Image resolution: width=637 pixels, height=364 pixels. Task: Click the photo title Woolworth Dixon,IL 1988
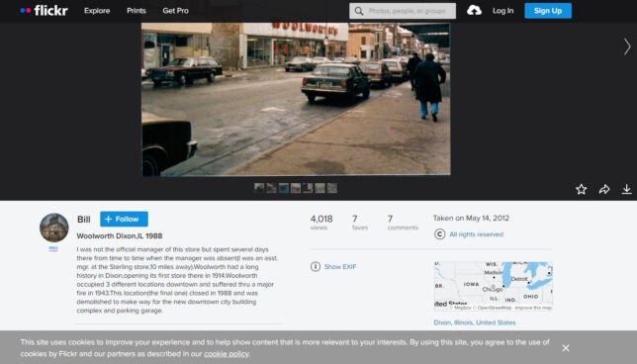[120, 235]
